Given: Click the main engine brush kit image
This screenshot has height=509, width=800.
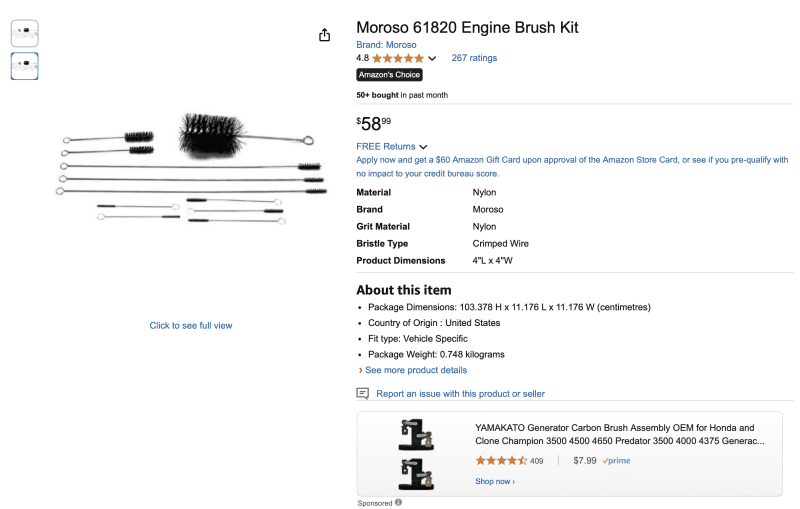Looking at the screenshot, I should pos(191,168).
